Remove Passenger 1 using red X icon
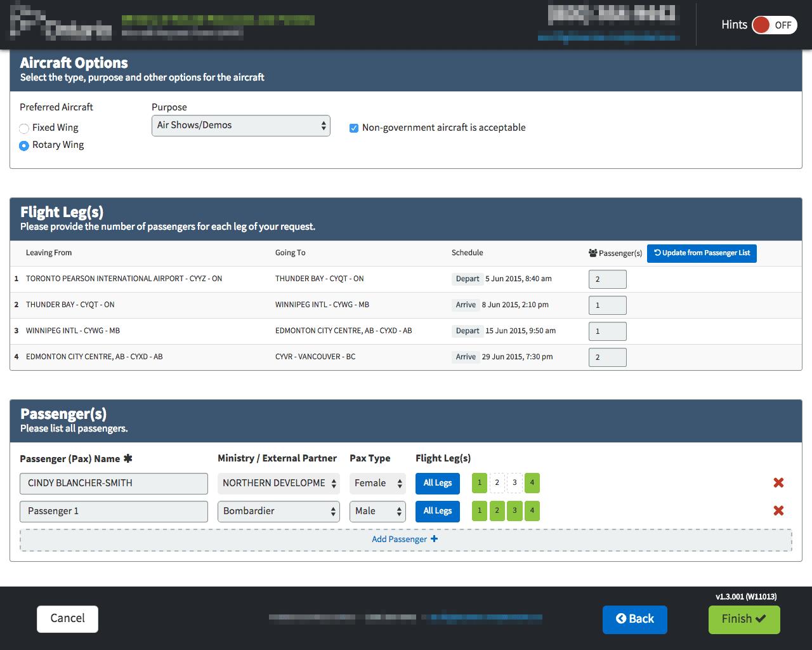812x650 pixels. (778, 511)
